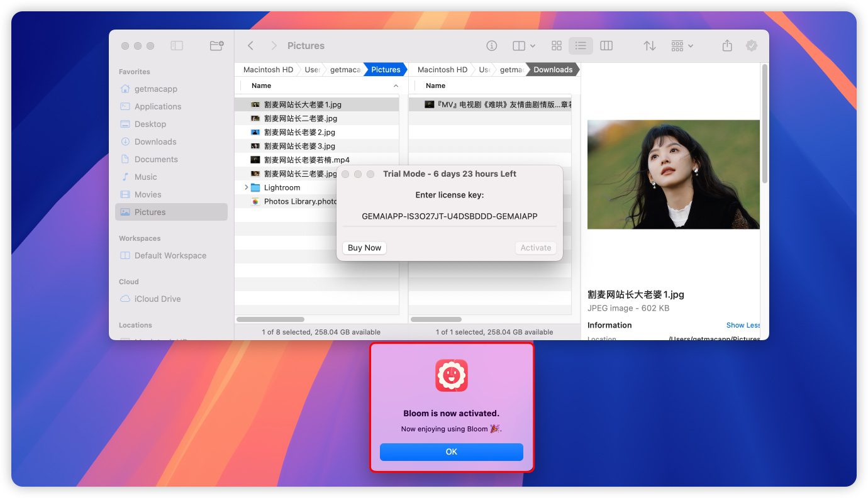Open Downloads in the sidebar
The width and height of the screenshot is (868, 498).
click(155, 141)
